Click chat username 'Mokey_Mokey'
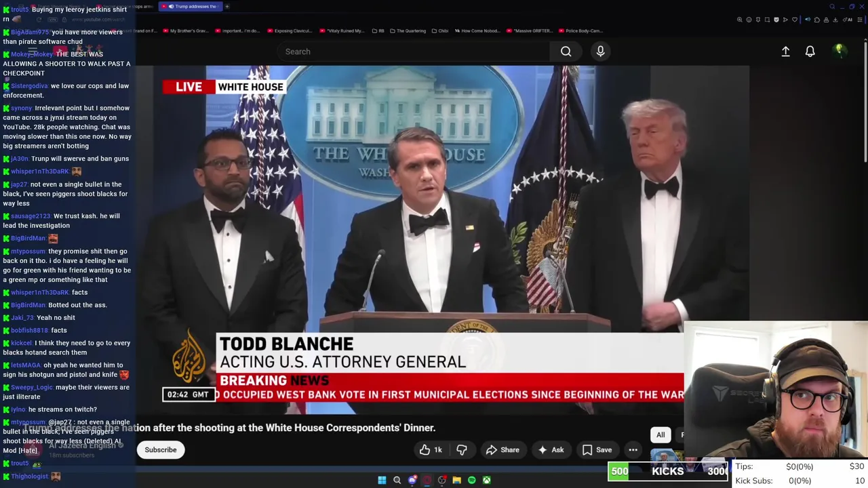868x488 pixels. pyautogui.click(x=32, y=54)
